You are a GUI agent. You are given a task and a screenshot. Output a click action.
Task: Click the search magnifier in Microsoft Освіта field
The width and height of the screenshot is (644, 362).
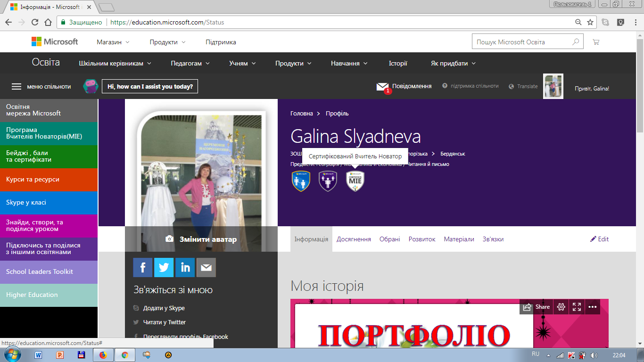coord(576,42)
